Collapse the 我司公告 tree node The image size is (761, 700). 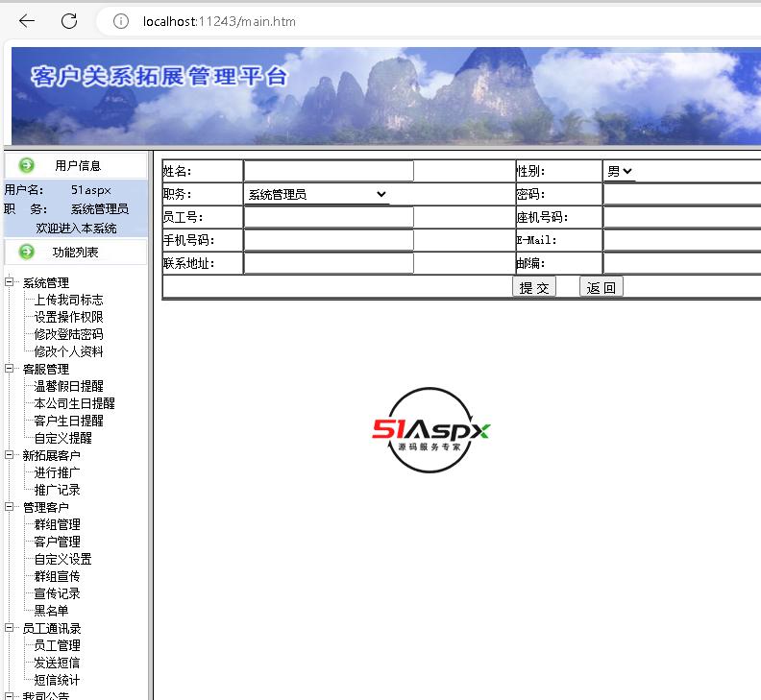coord(10,695)
